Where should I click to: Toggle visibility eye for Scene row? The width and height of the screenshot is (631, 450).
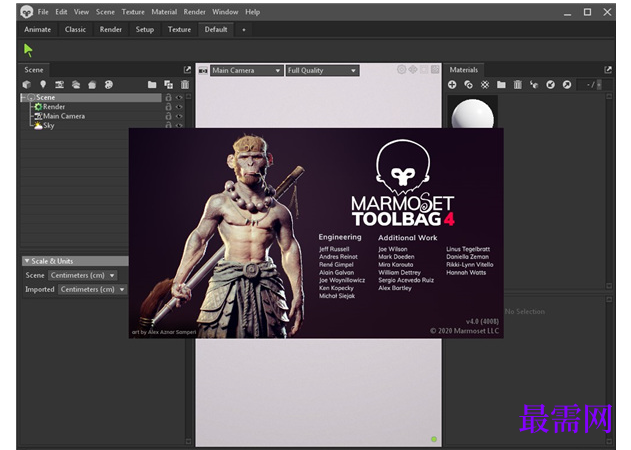coord(179,97)
